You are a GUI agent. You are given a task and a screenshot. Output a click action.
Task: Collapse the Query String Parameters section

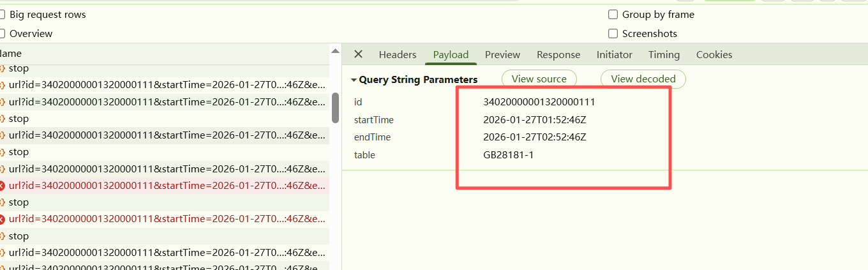pyautogui.click(x=354, y=80)
